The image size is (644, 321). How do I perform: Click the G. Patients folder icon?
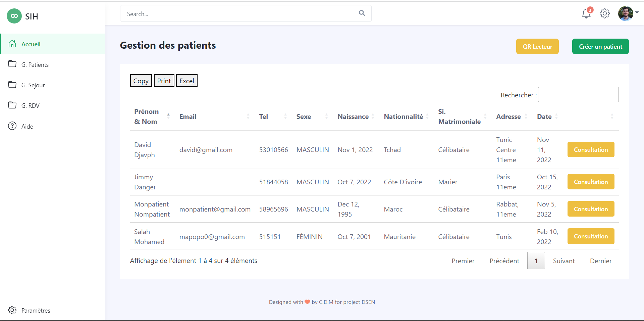click(x=12, y=64)
